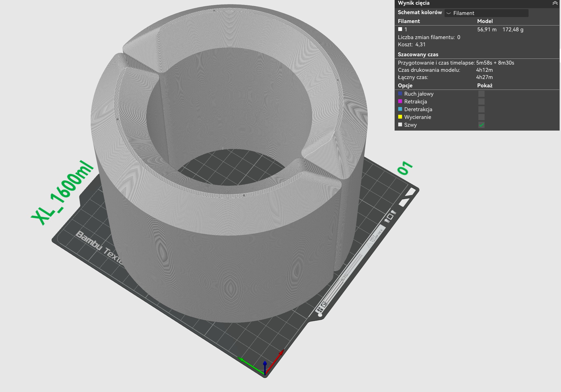Image resolution: width=561 pixels, height=392 pixels.
Task: Click the yellow Wycieranie legend icon
Action: tap(400, 117)
